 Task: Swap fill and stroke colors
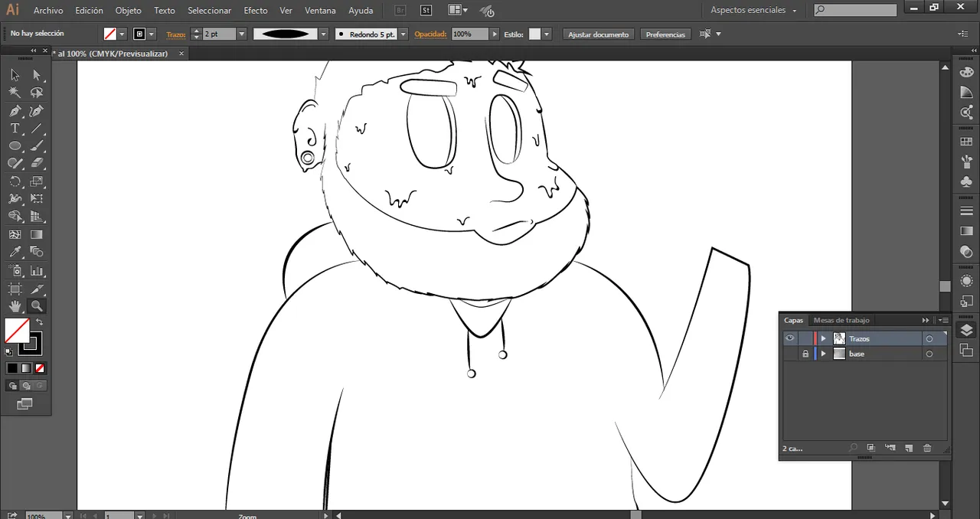pyautogui.click(x=40, y=322)
